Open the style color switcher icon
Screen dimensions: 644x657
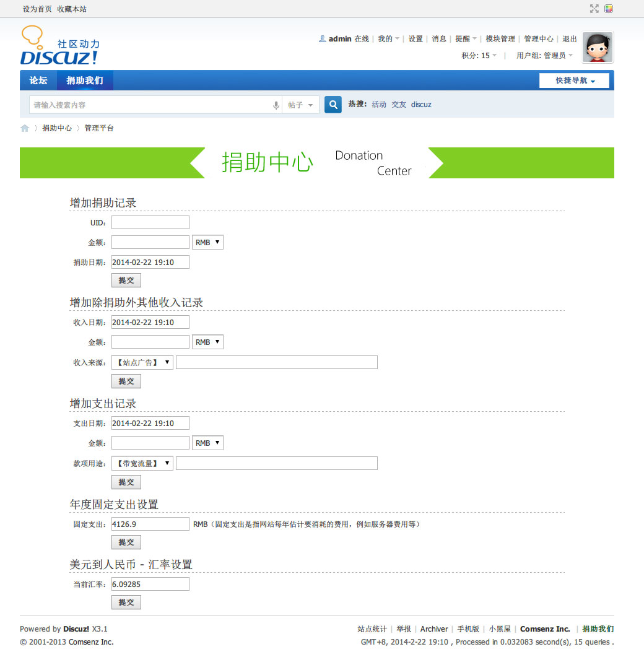[609, 9]
